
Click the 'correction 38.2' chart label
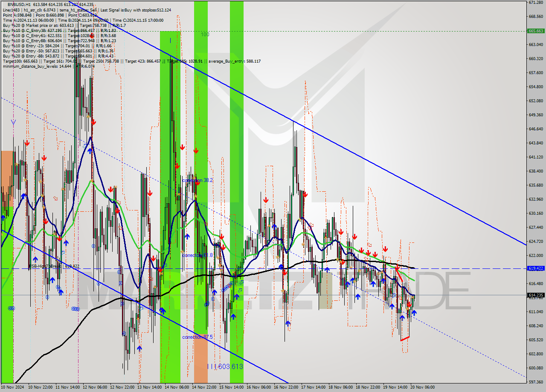click(x=197, y=180)
